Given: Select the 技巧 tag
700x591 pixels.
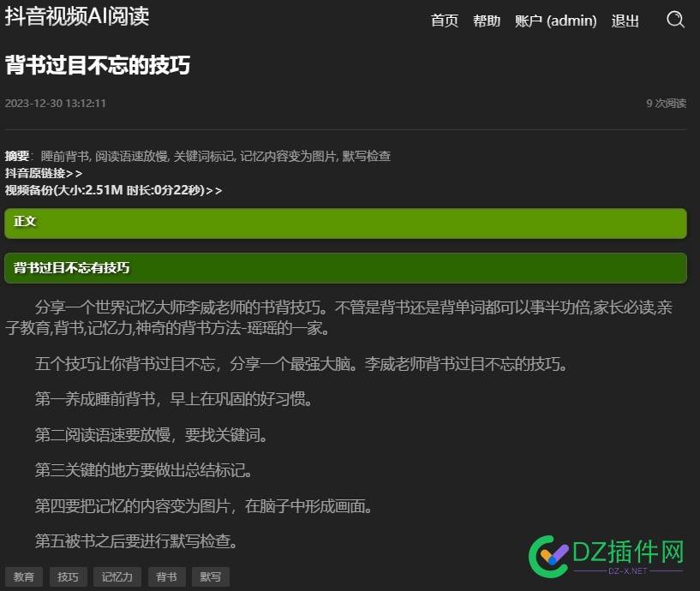Looking at the screenshot, I should [69, 576].
